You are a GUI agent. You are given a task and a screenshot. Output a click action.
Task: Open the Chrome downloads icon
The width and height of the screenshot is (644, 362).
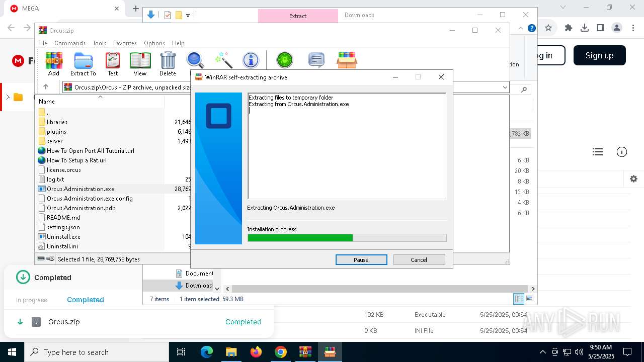click(x=585, y=28)
